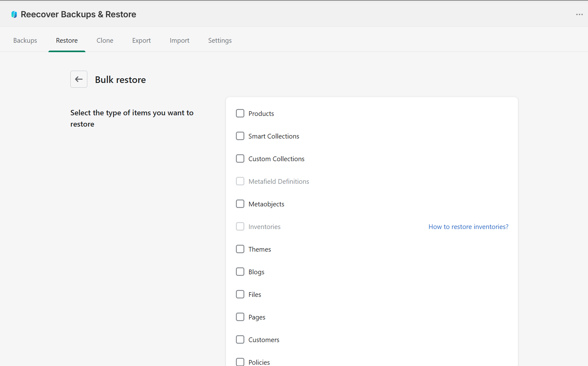Open the Clone tab
Image resolution: width=588 pixels, height=366 pixels.
[x=105, y=41]
